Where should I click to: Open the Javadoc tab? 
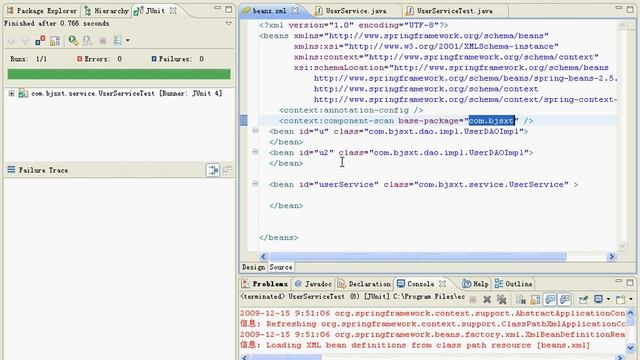(x=313, y=284)
